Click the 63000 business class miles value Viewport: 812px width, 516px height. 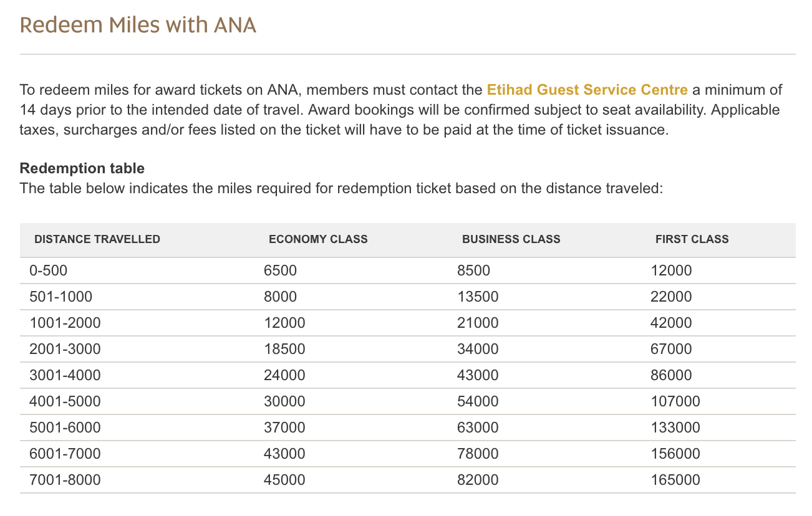(478, 428)
